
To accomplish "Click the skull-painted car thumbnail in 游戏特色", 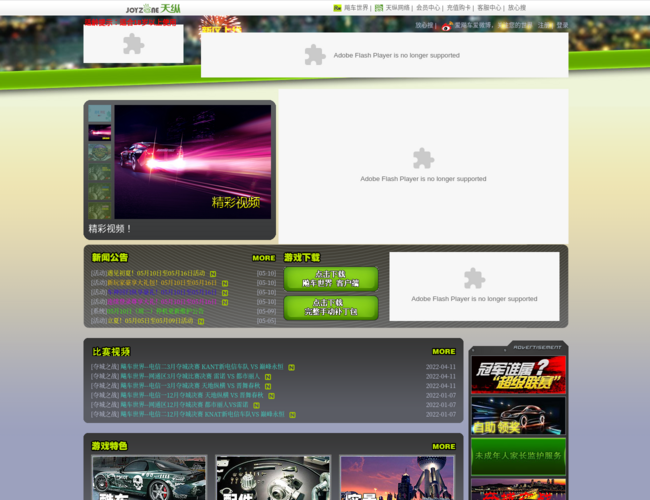I will 149,479.
